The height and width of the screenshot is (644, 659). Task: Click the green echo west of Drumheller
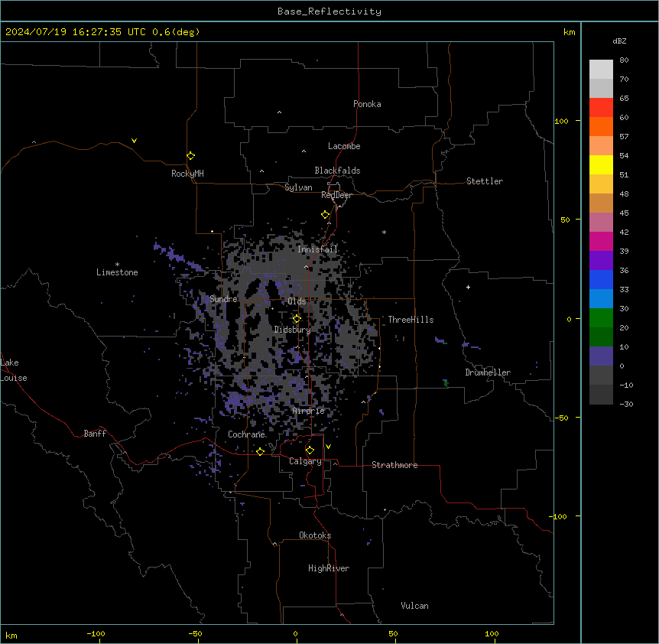(446, 382)
